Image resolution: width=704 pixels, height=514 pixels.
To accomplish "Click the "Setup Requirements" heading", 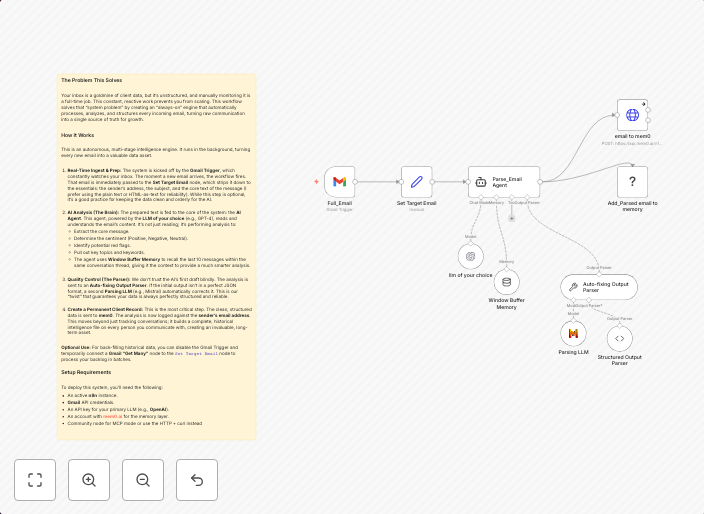I will click(x=86, y=372).
